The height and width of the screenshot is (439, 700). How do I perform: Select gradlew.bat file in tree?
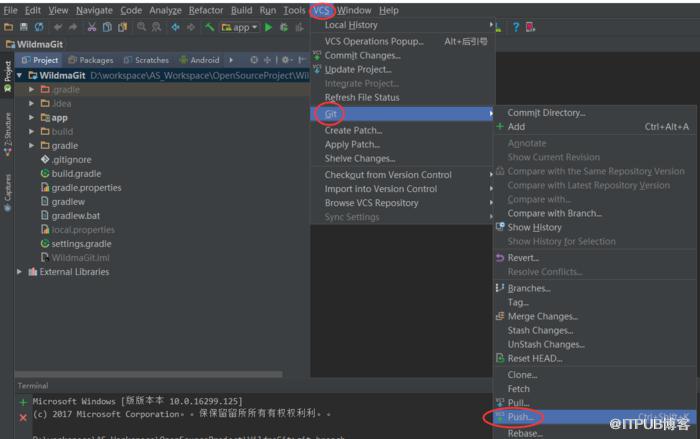[70, 215]
